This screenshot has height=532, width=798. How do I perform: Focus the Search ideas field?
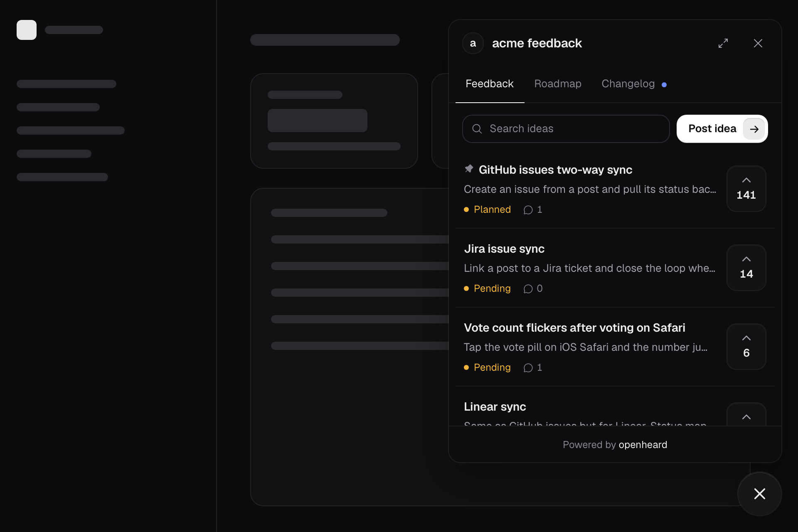point(566,129)
